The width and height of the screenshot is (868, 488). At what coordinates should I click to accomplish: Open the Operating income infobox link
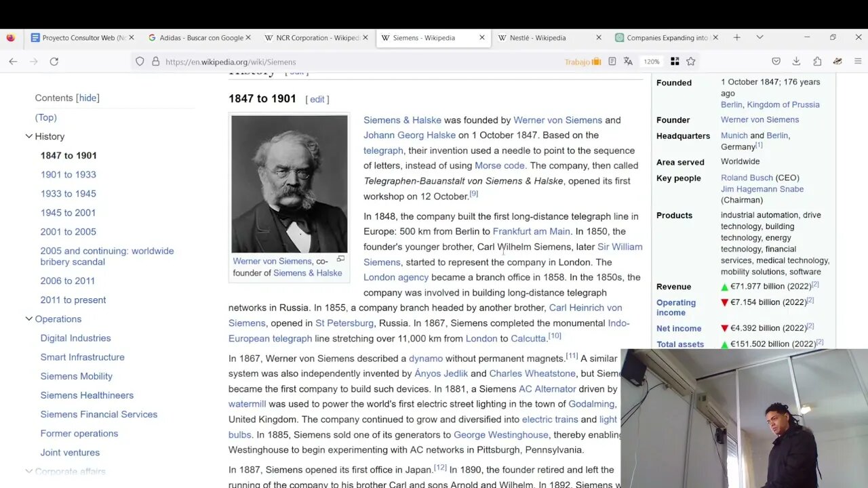[676, 308]
